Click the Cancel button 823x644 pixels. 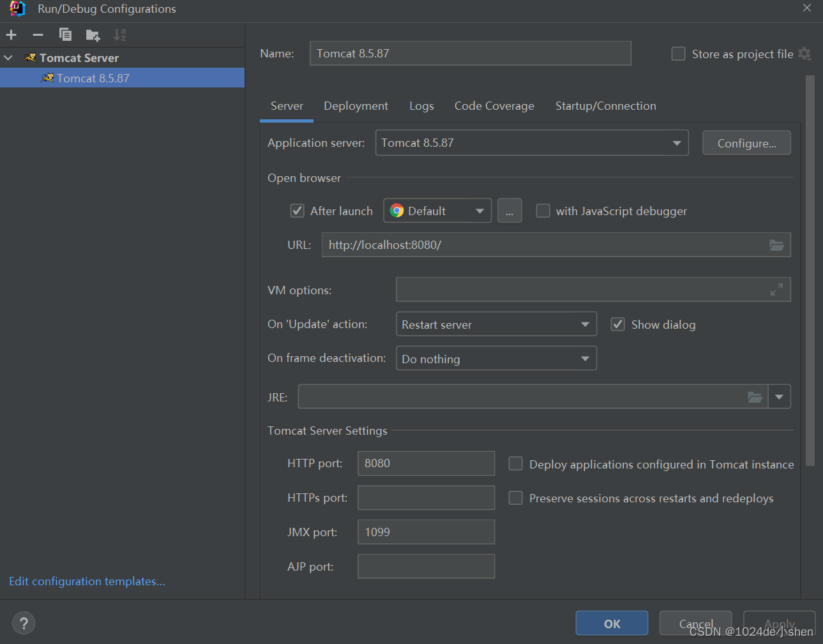(x=696, y=624)
